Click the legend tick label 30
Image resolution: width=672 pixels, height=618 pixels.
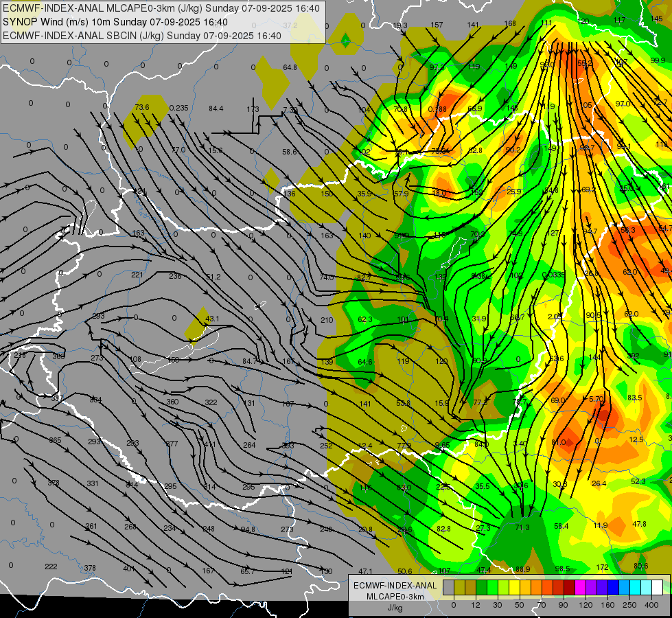pos(497,605)
